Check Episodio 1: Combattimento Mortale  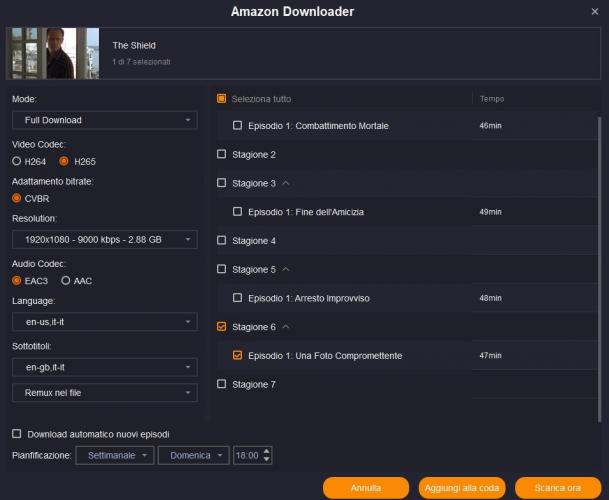point(238,126)
